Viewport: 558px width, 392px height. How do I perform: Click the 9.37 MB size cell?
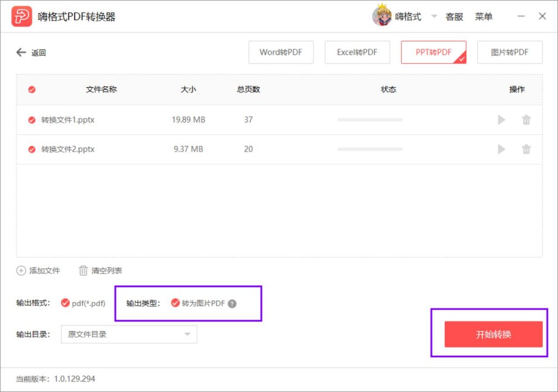point(188,149)
